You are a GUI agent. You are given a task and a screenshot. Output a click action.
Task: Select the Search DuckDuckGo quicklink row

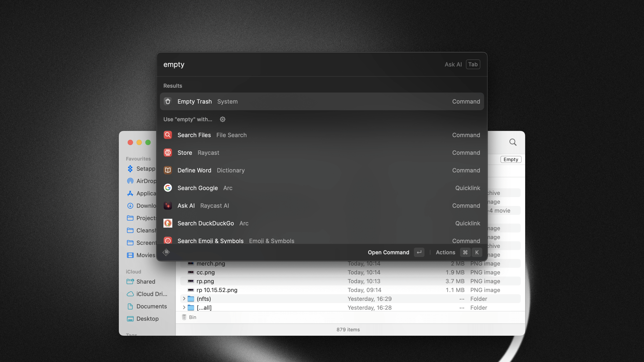click(322, 223)
